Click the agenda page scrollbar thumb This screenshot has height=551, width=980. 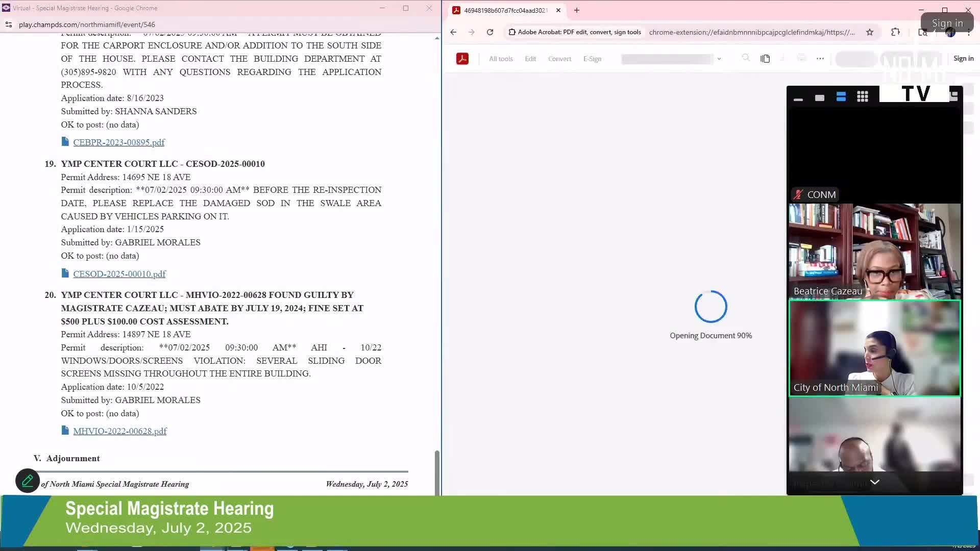pyautogui.click(x=437, y=472)
